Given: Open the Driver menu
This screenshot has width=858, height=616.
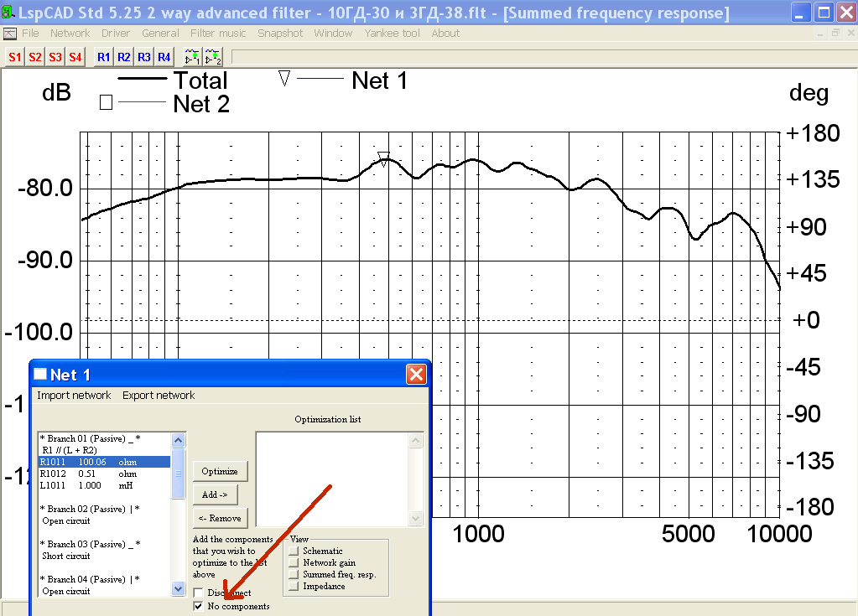Looking at the screenshot, I should pos(116,34).
